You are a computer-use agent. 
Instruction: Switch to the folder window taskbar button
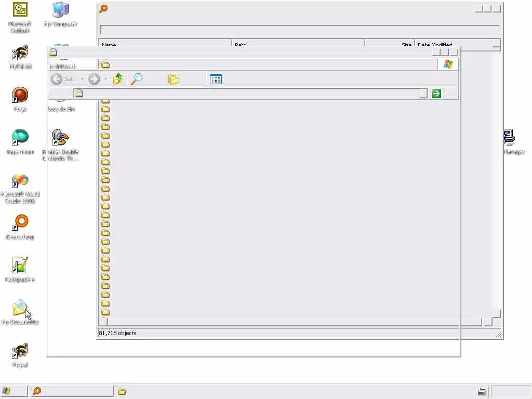click(x=122, y=392)
